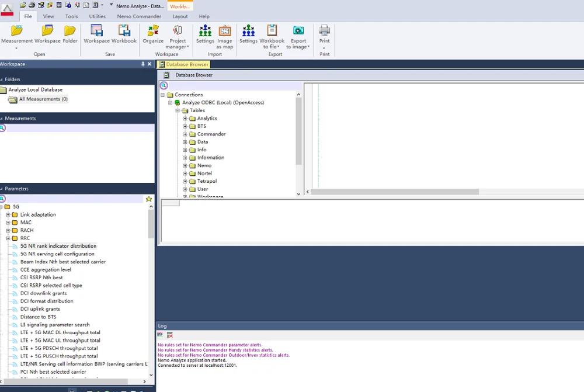Select DCI format distribution parameter
Image resolution: width=584 pixels, height=392 pixels.
(47, 301)
